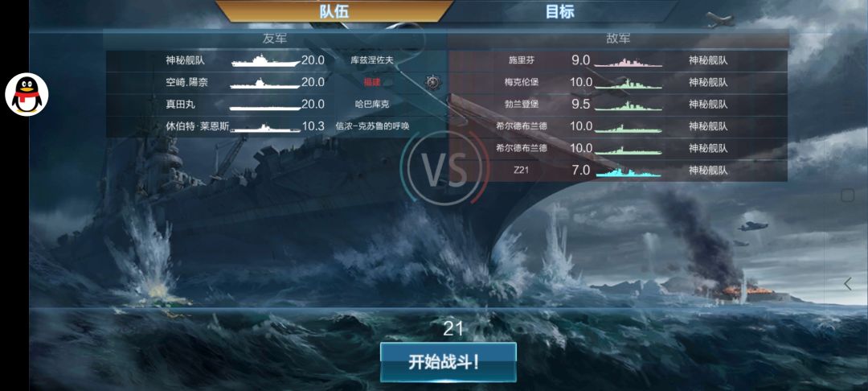Select the cyan Z21 destroyer silhouette
This screenshot has width=868, height=391.
tap(628, 172)
